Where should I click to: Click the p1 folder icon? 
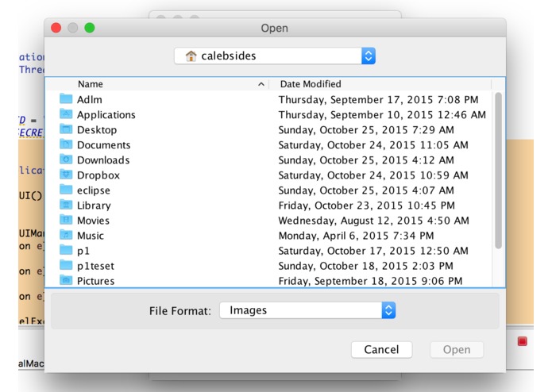tap(66, 250)
